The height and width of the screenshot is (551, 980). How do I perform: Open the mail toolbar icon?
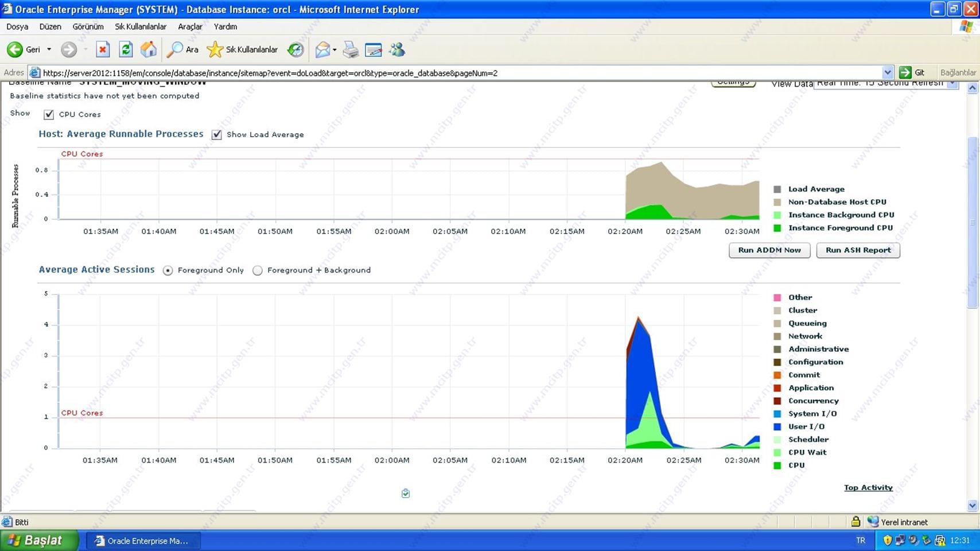322,49
